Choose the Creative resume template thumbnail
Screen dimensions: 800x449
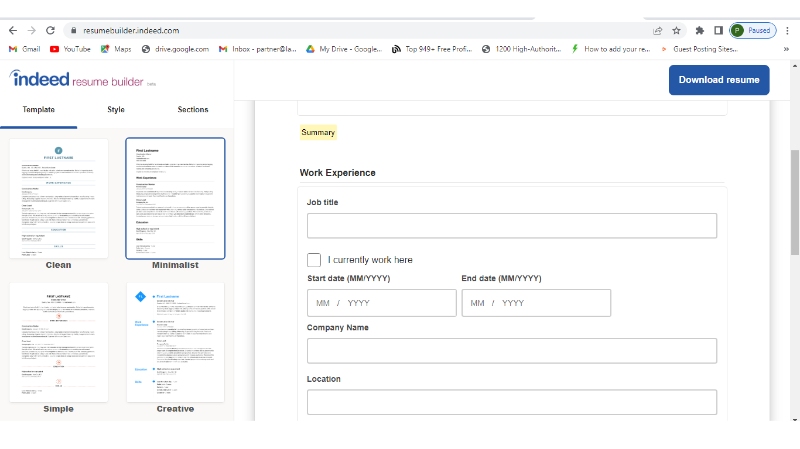(x=175, y=342)
